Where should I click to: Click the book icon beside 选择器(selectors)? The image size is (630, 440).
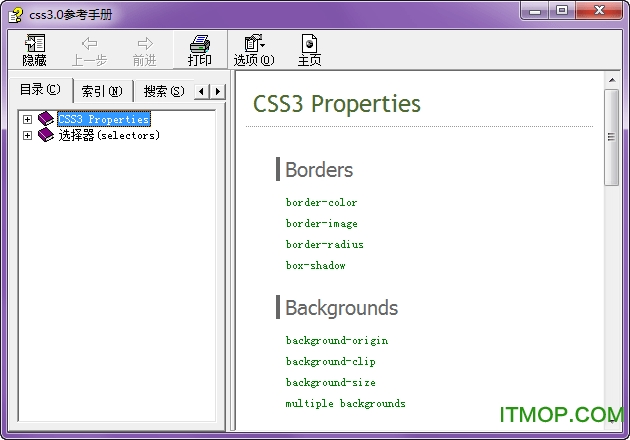tap(46, 136)
